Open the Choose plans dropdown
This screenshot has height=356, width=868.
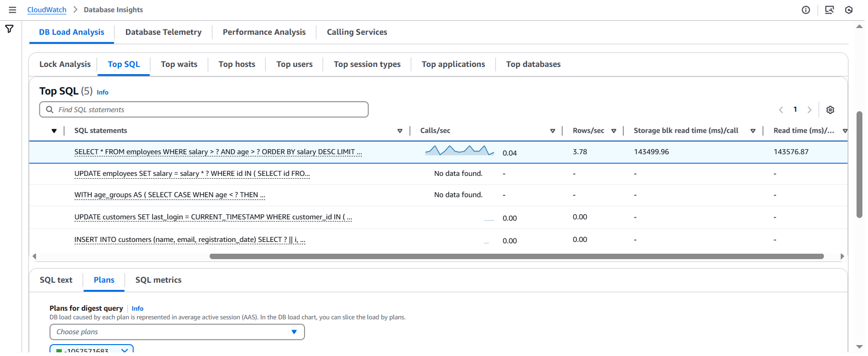click(x=177, y=332)
